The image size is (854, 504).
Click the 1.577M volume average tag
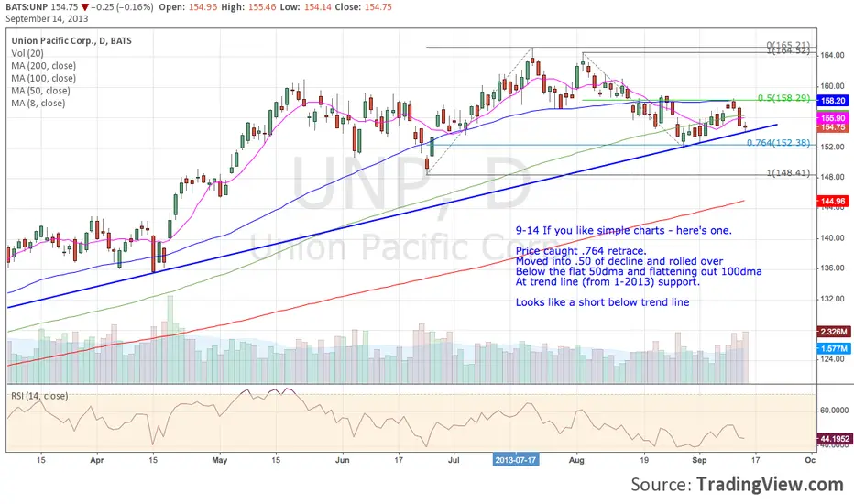(832, 349)
